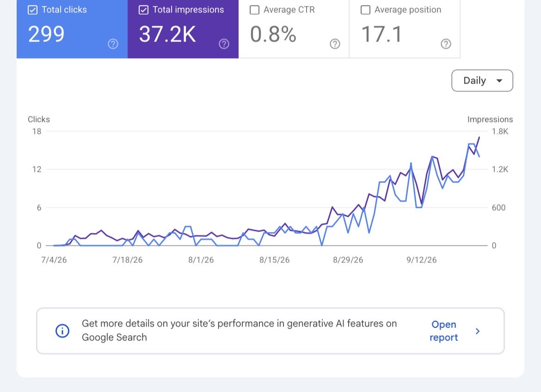This screenshot has height=392, width=541.
Task: Click the 1.8K impressions axis label
Action: (500, 131)
